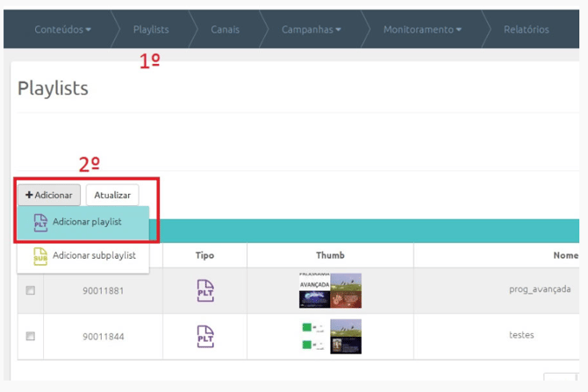Open the Conteúdos dropdown menu
Screen dimensions: 588x392
click(62, 30)
